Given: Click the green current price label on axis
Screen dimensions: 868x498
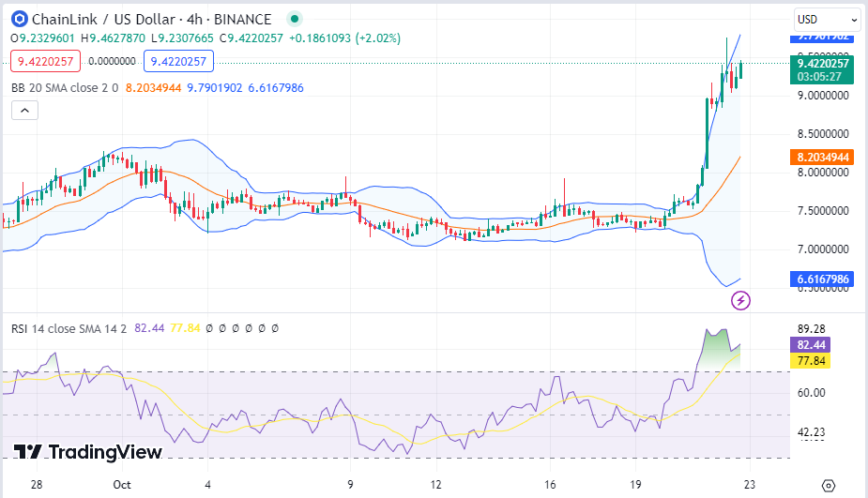Looking at the screenshot, I should pos(822,69).
